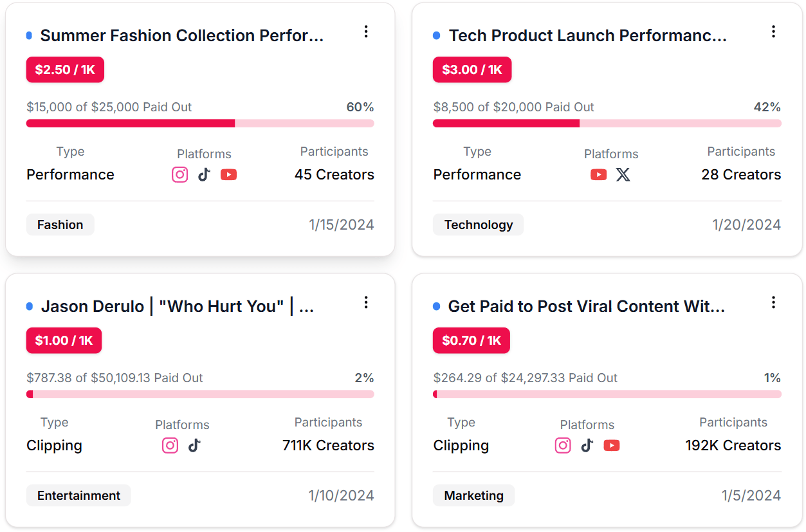Viewport: 806px width, 532px height.
Task: Click the YouTube icon on Summer Fashion card
Action: pyautogui.click(x=228, y=174)
